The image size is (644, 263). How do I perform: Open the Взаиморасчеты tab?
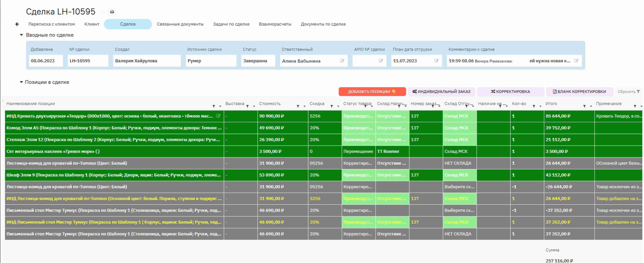coord(275,24)
